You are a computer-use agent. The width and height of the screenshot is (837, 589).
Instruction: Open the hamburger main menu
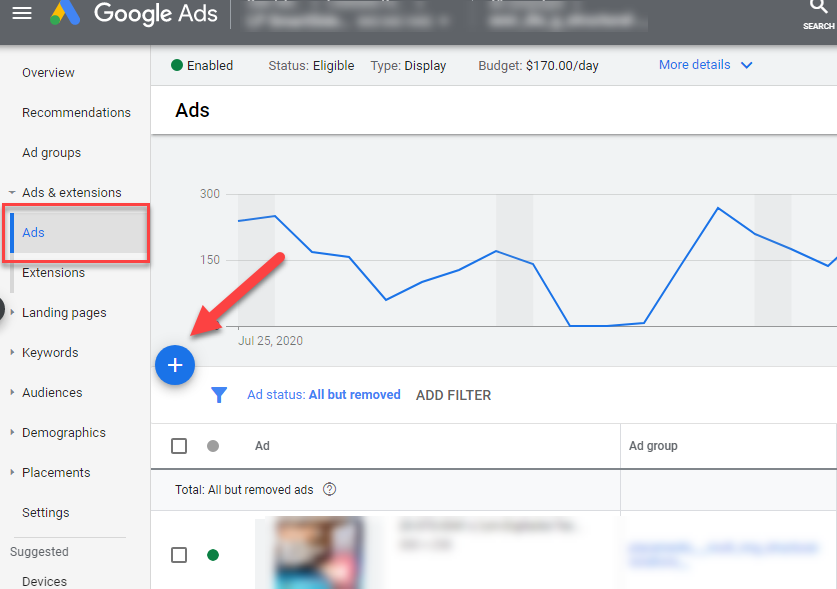[x=21, y=13]
